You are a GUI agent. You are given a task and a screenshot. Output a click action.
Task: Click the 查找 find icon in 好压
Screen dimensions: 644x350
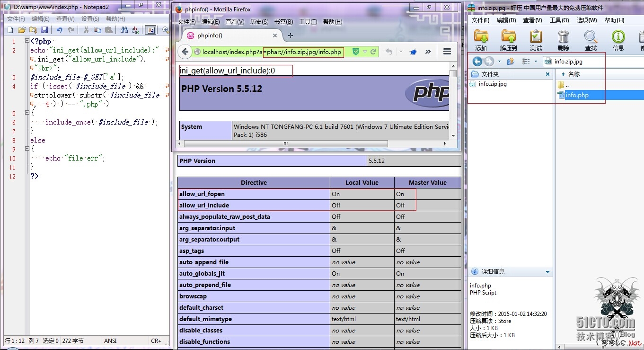[591, 40]
